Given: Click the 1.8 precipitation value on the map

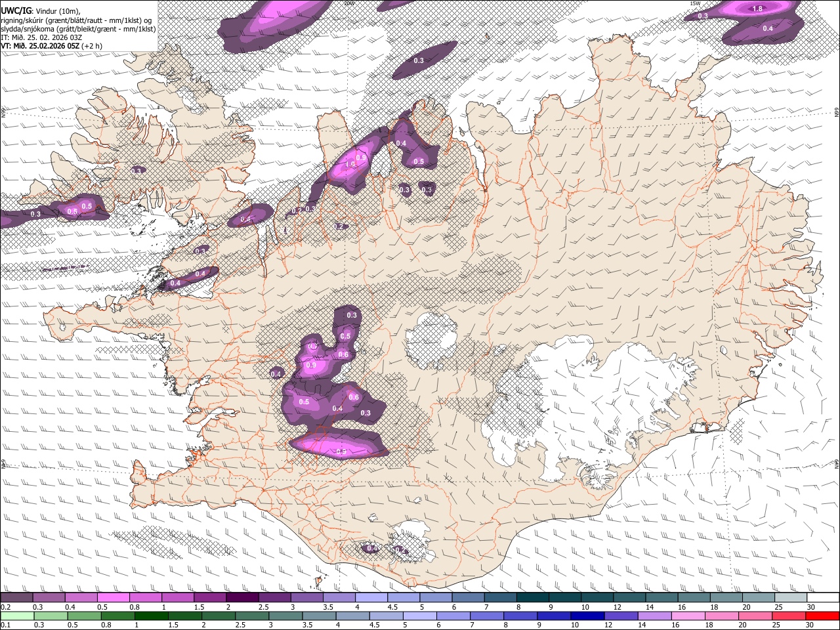Looking at the screenshot, I should click(757, 9).
